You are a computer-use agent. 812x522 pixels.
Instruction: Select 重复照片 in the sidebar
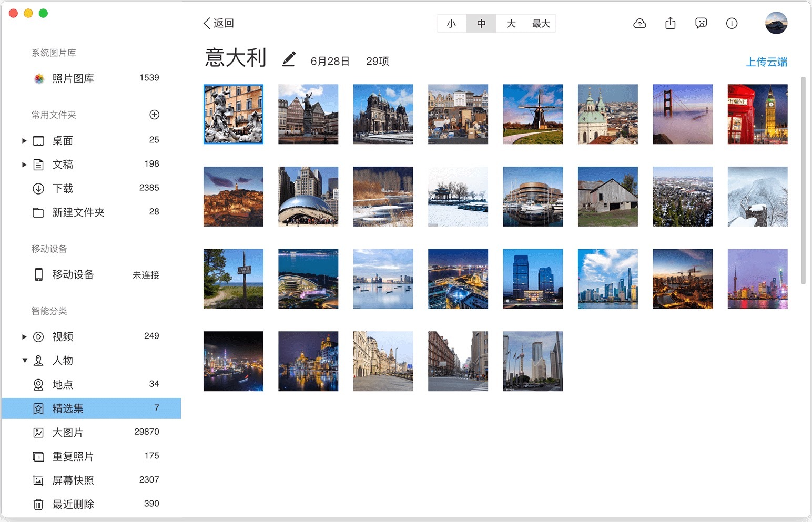(73, 456)
